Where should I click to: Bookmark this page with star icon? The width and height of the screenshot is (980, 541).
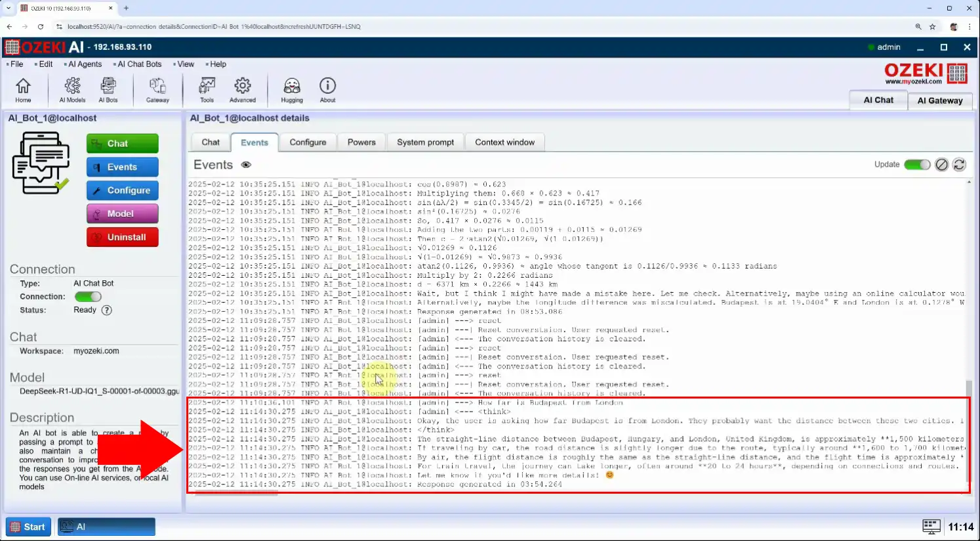pyautogui.click(x=932, y=27)
